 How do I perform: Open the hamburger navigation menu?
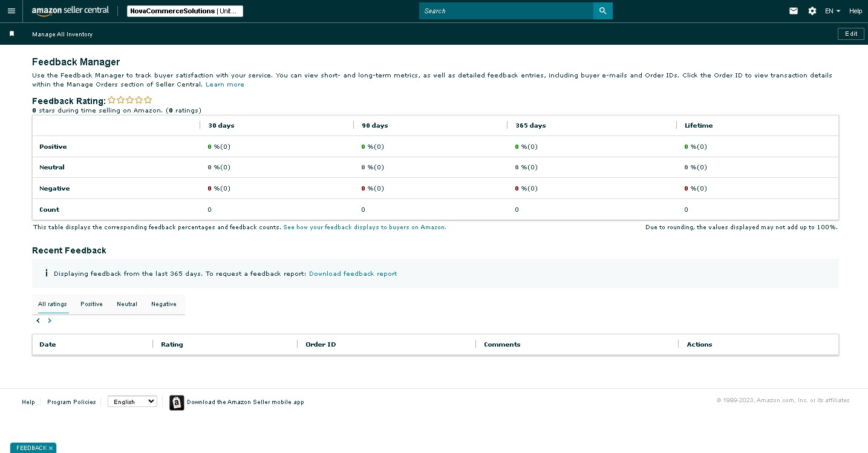pyautogui.click(x=11, y=11)
